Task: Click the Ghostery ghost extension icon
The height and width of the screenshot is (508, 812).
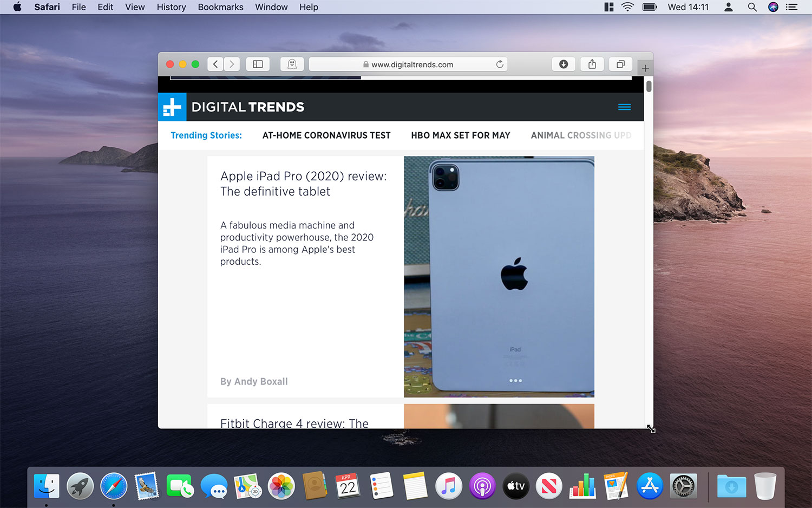Action: click(x=292, y=64)
